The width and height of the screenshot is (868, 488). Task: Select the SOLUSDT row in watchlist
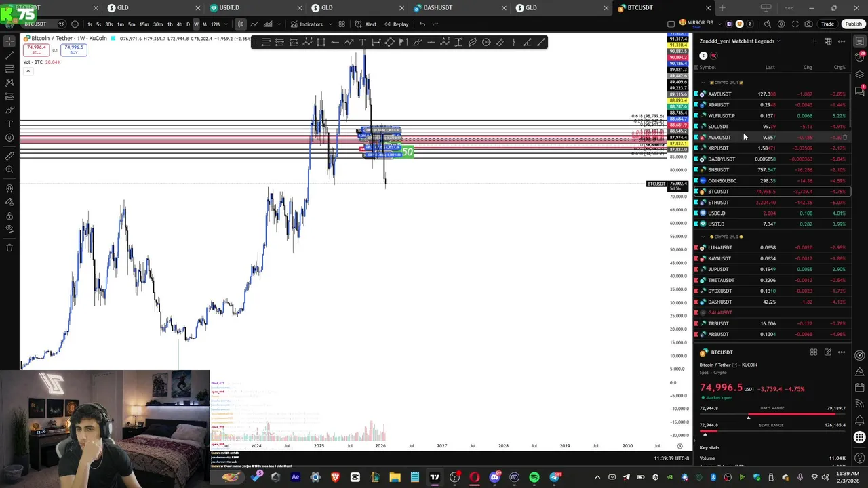point(772,127)
